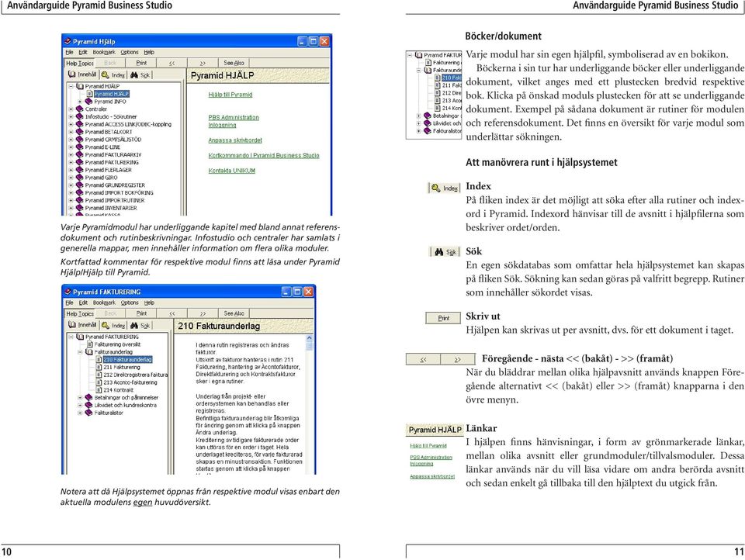Image resolution: width=745 pixels, height=560 pixels.
Task: Click the Pyramid GIRO book icon
Action: 80,178
